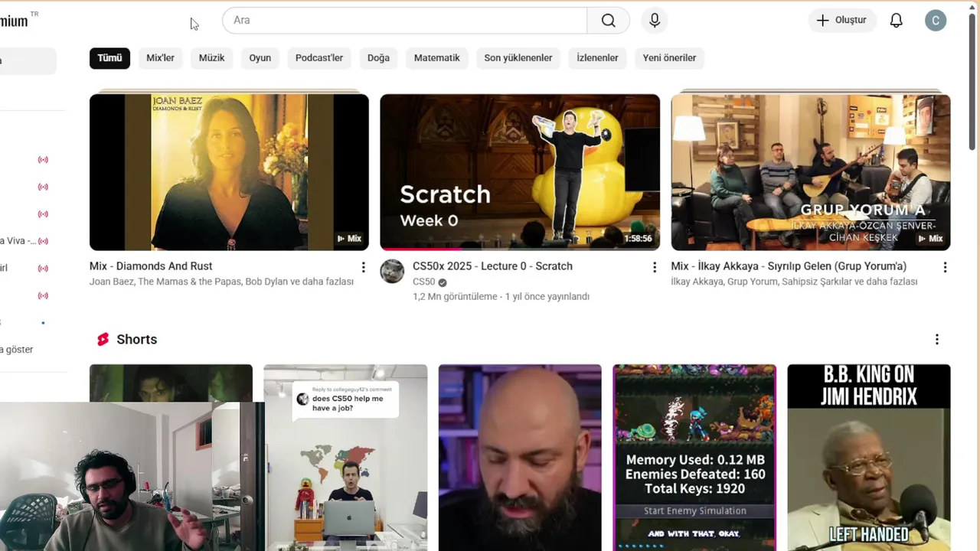This screenshot has width=980, height=551.
Task: Focus the Ara search field
Action: pyautogui.click(x=405, y=21)
